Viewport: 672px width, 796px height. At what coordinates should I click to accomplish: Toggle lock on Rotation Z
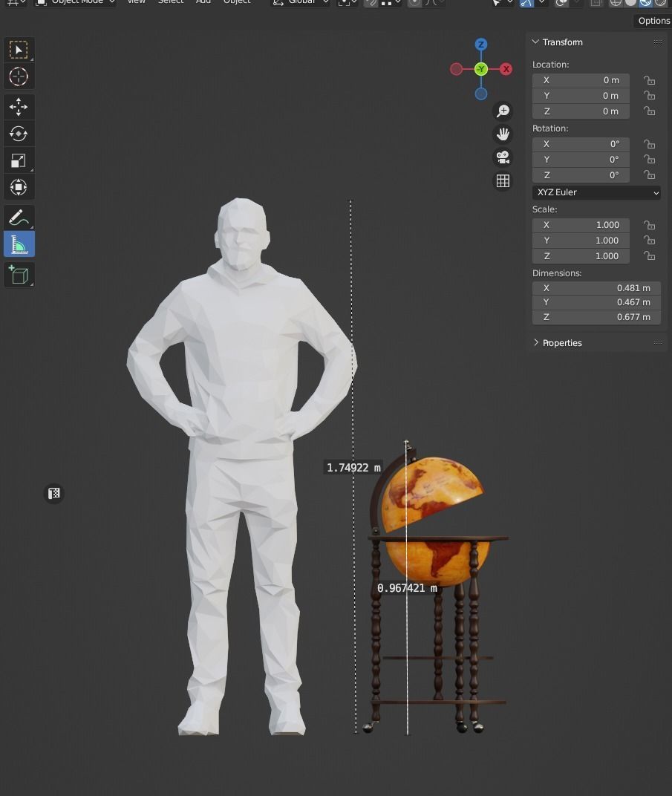[649, 175]
